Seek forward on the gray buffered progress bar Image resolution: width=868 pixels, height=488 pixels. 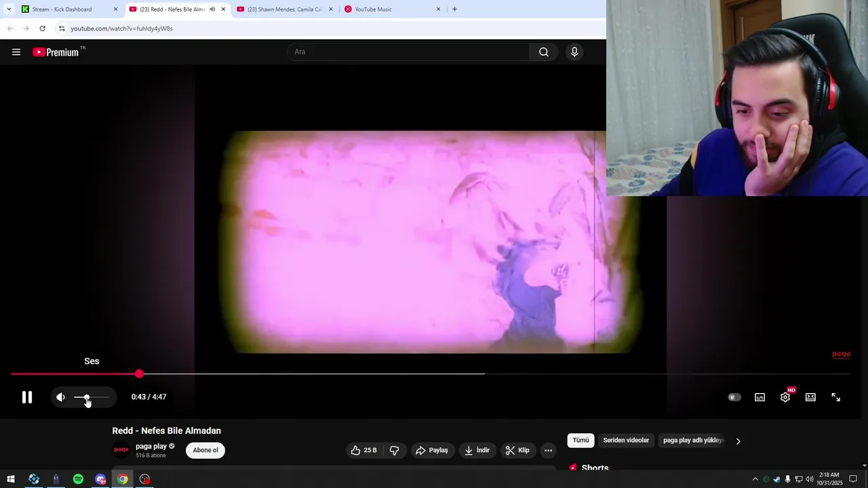tap(312, 373)
